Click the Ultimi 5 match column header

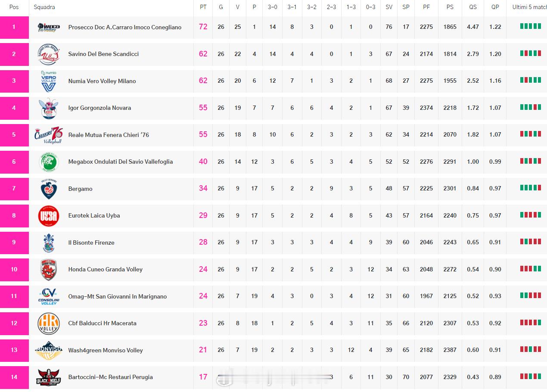(529, 7)
